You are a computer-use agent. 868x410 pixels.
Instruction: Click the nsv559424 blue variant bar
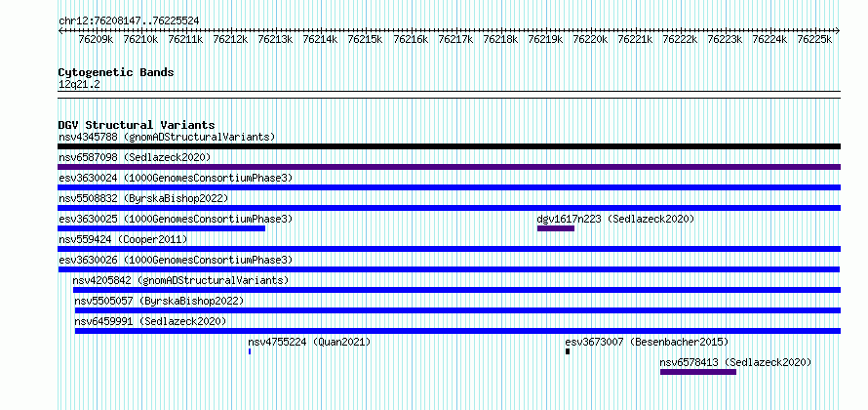click(x=449, y=249)
